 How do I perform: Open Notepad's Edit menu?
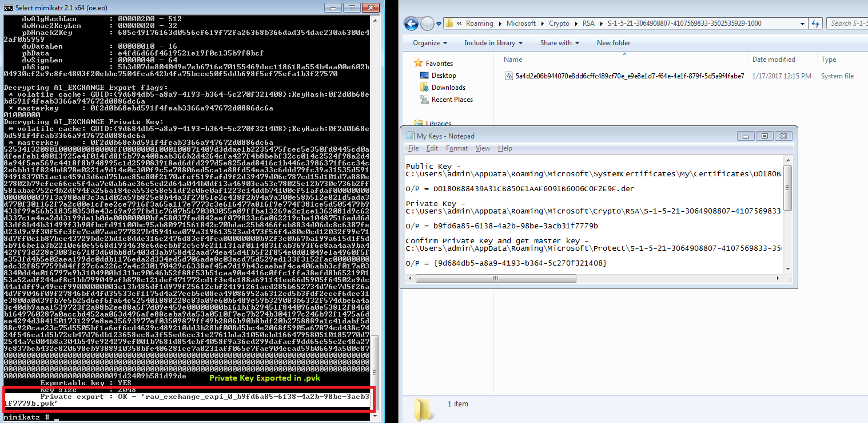click(x=432, y=148)
